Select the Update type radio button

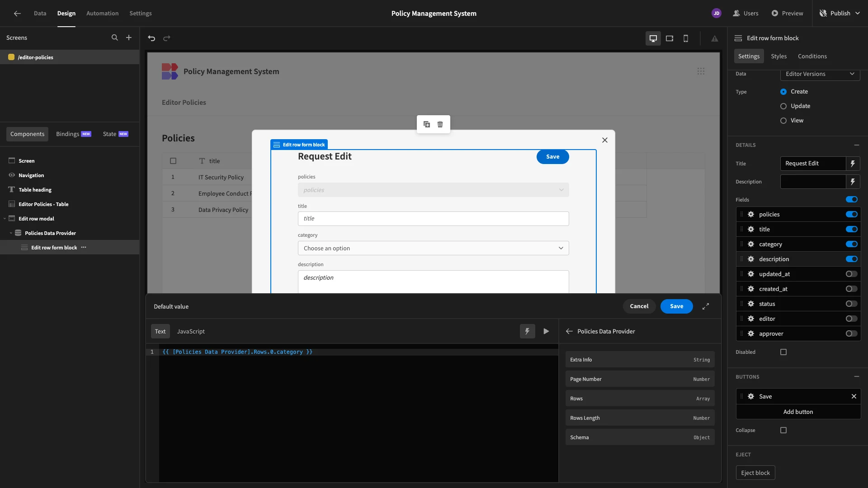click(x=783, y=106)
